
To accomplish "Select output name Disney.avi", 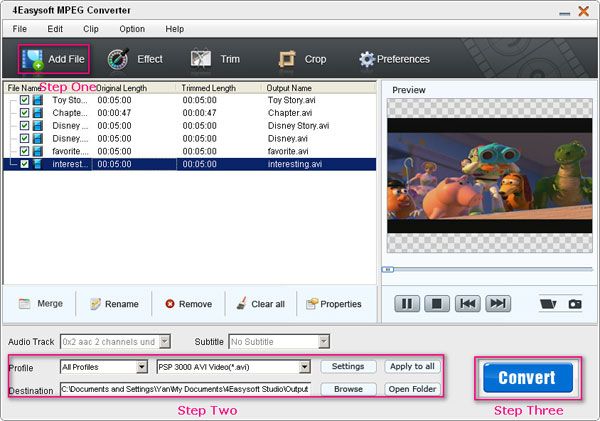I will [287, 138].
